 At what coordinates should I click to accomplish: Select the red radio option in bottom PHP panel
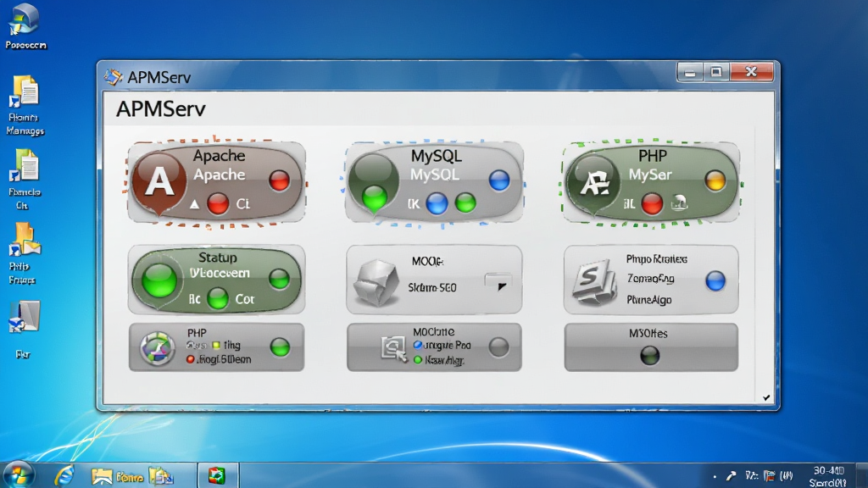(191, 359)
